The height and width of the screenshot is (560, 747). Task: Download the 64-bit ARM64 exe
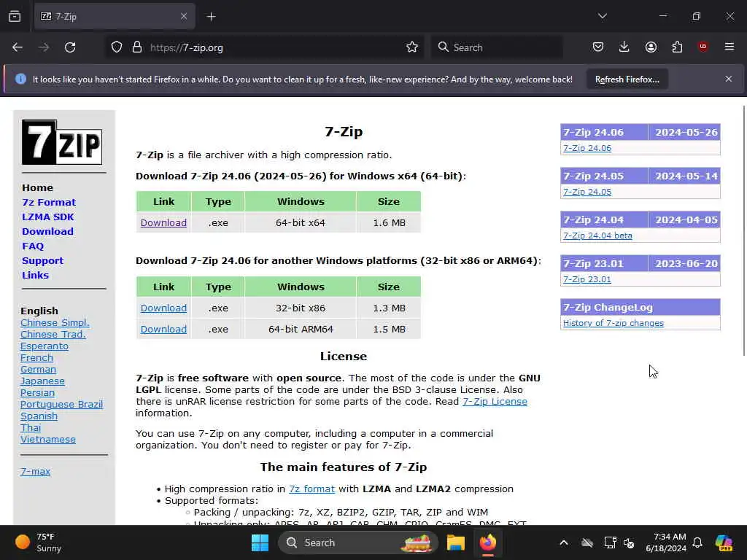[x=163, y=329]
